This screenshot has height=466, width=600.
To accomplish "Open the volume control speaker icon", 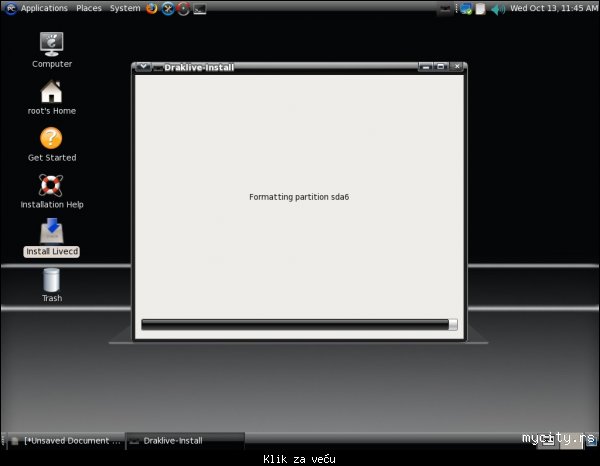I will coord(497,9).
